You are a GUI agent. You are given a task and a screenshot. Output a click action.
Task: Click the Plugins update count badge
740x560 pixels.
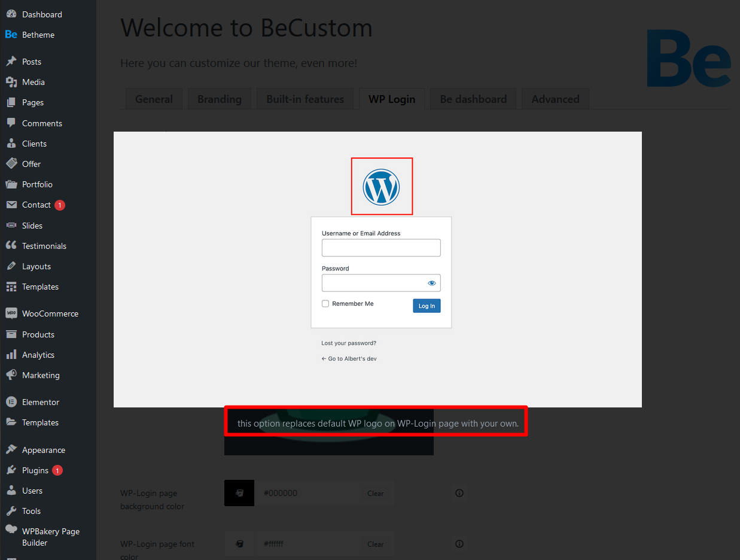(57, 470)
